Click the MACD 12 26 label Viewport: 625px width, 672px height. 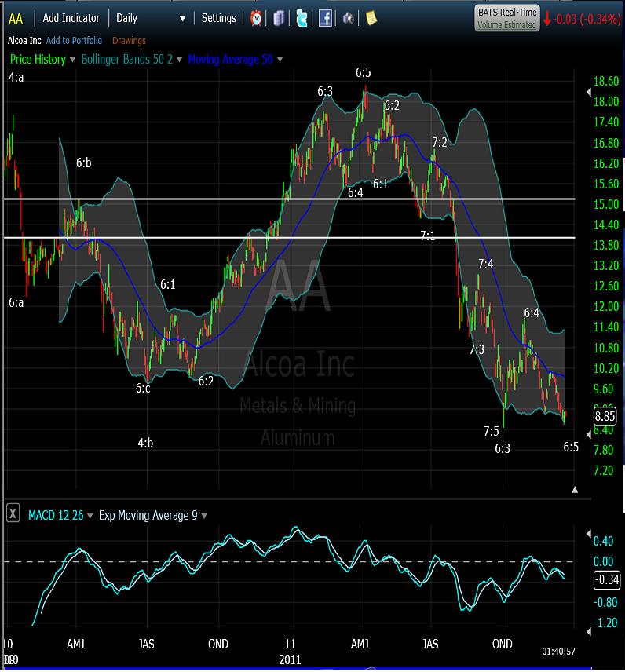point(56,515)
